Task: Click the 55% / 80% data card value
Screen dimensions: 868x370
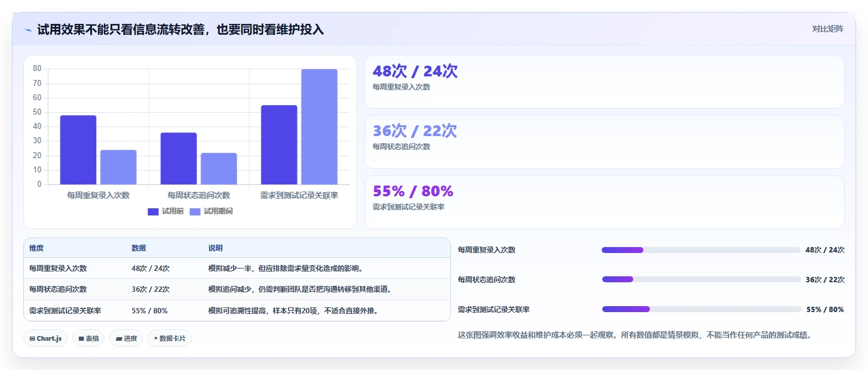Action: 413,191
